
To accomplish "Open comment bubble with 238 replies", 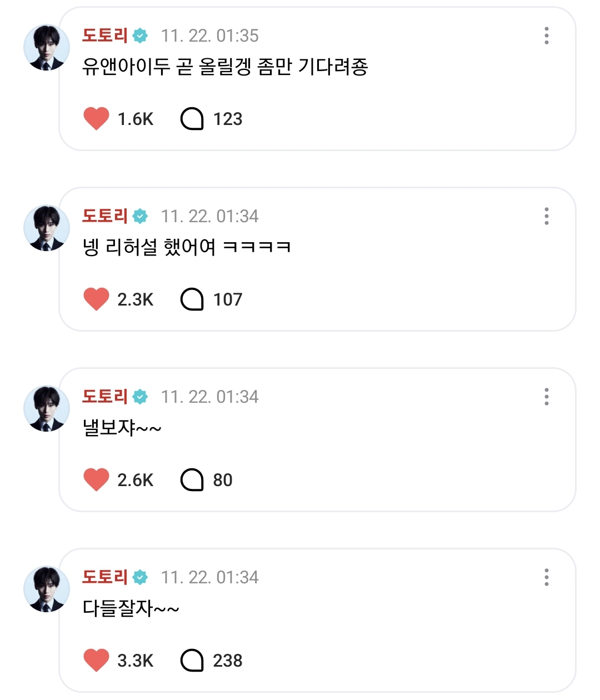I will [192, 661].
